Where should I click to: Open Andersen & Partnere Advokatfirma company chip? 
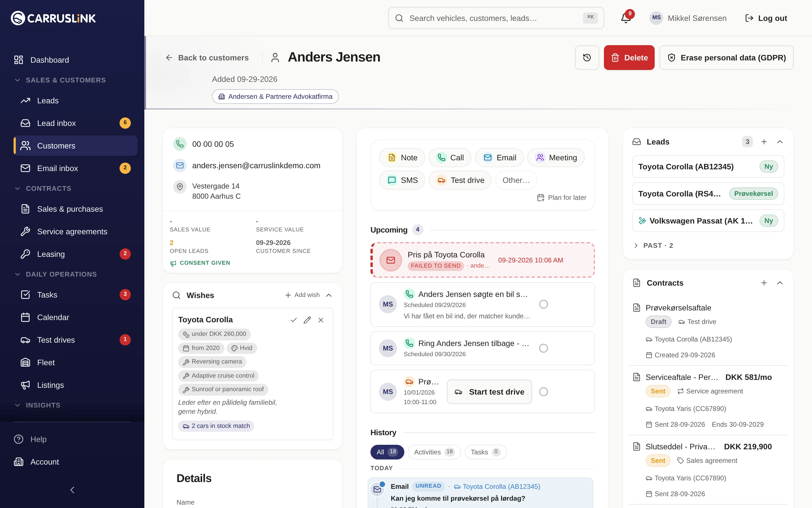click(x=275, y=97)
